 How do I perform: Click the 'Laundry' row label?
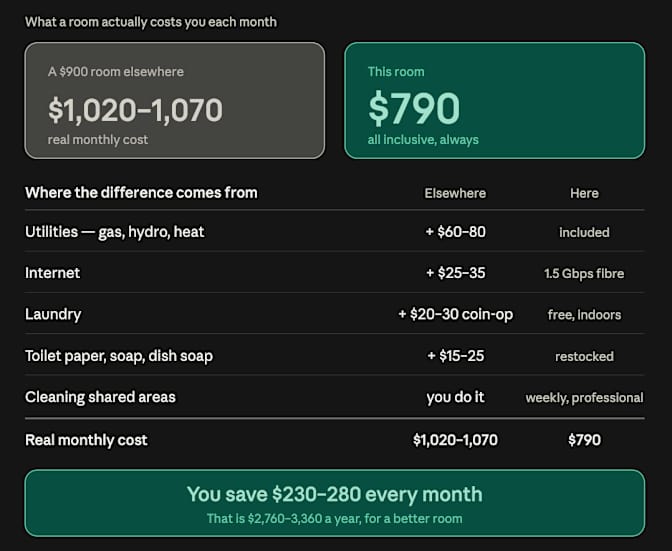53,314
